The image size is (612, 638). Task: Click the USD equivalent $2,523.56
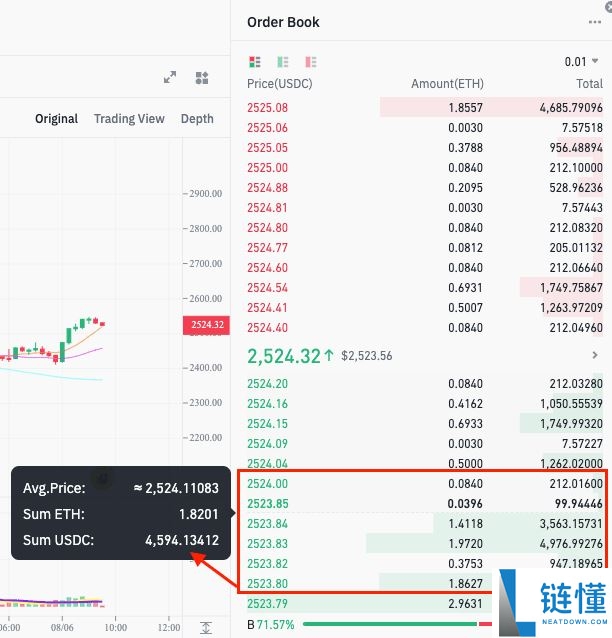[x=367, y=356]
